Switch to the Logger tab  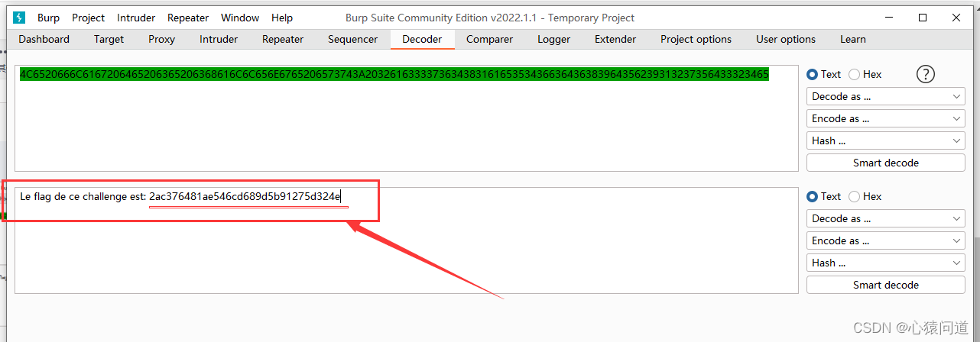(x=553, y=39)
